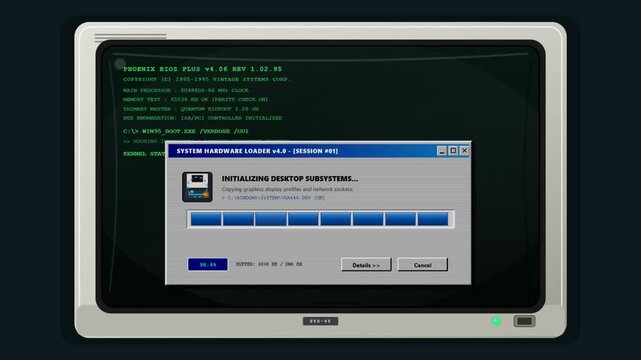Click the BUFFER size status text
Viewport: 641px width, 360px height.
pyautogui.click(x=269, y=264)
